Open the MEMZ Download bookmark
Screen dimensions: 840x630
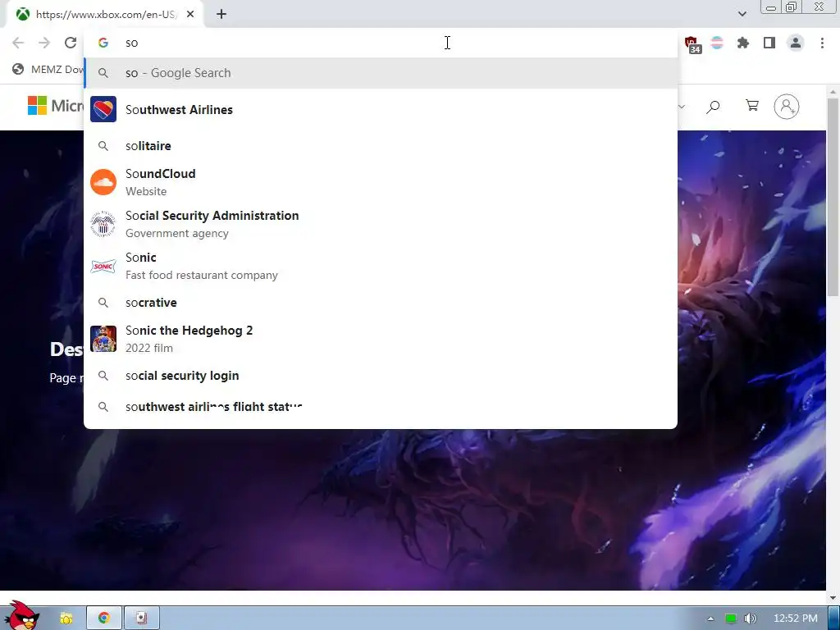click(48, 69)
